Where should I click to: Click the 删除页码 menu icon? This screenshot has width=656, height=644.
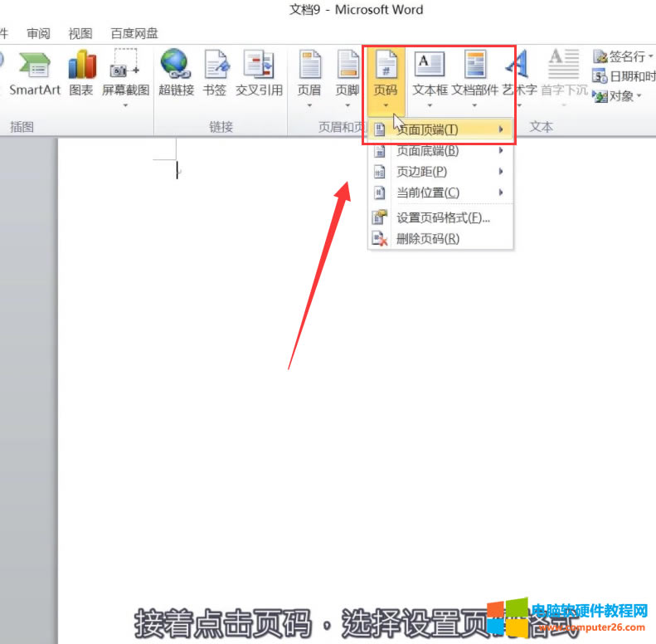point(380,239)
